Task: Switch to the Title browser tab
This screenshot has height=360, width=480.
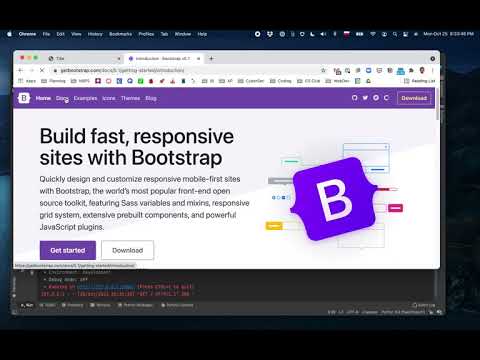Action: 84,58
